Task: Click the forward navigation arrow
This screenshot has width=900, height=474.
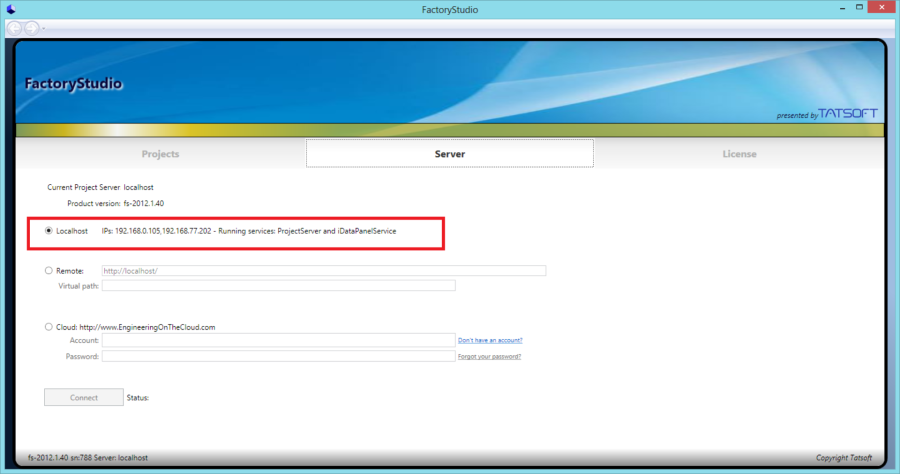Action: 32,28
